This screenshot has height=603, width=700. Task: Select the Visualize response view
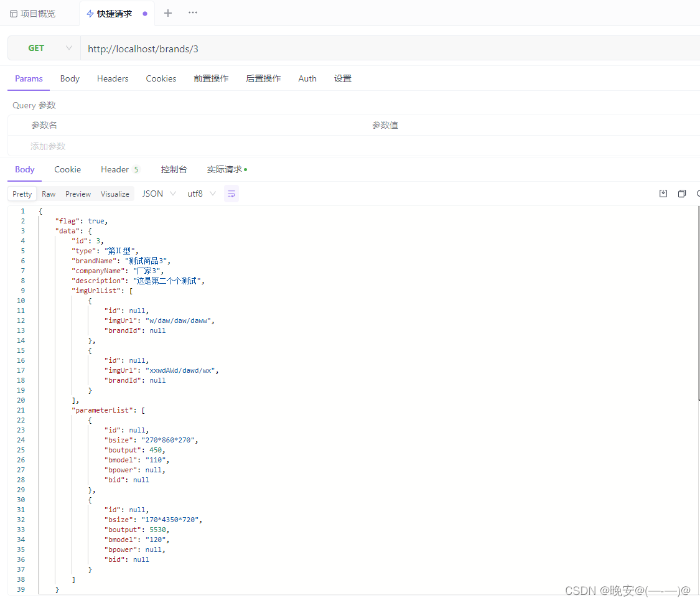tap(115, 194)
